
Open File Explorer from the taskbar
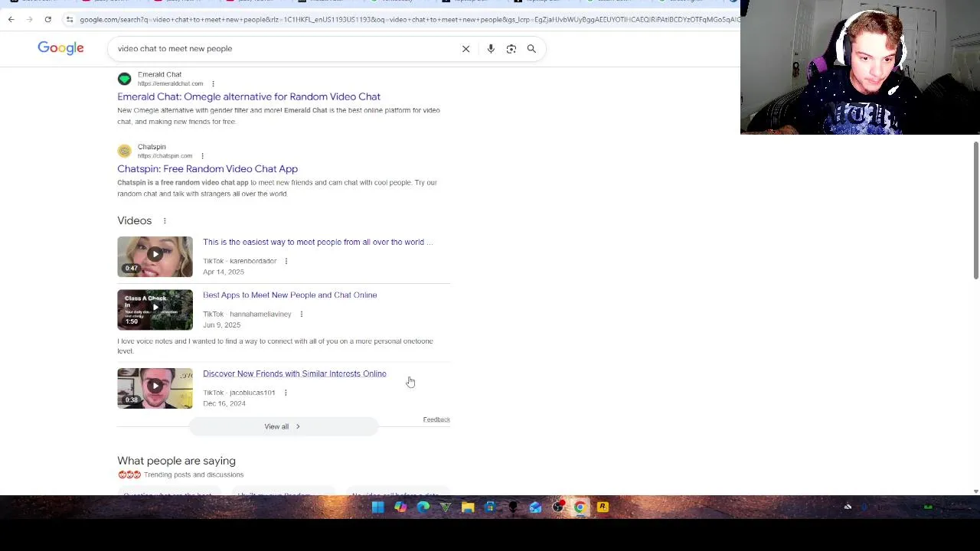pos(468,507)
